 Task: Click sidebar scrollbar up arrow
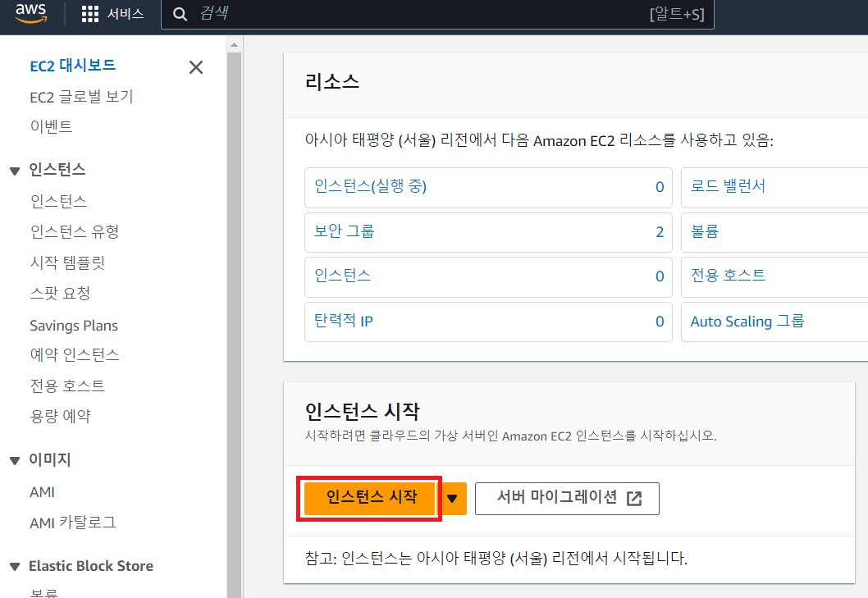[x=234, y=45]
